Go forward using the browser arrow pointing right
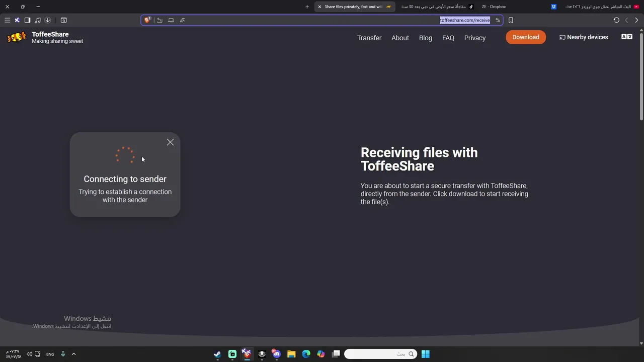Image resolution: width=644 pixels, height=362 pixels. (636, 20)
